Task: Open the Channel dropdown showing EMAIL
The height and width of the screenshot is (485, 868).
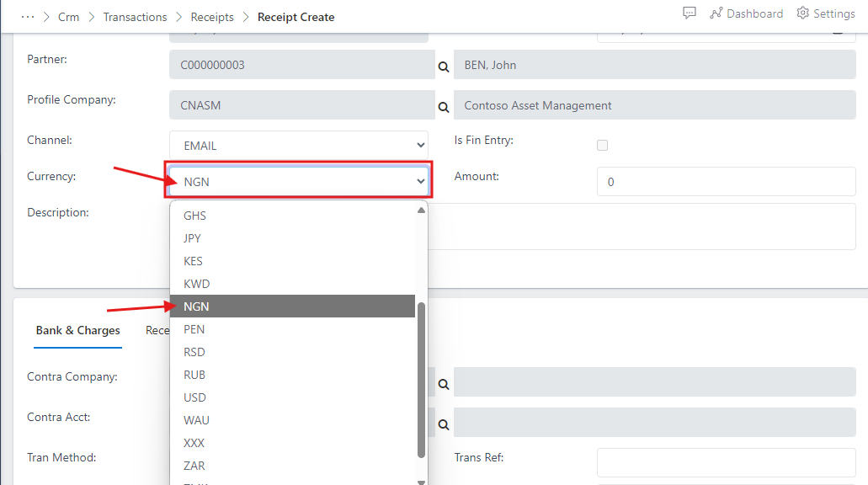Action: tap(298, 144)
